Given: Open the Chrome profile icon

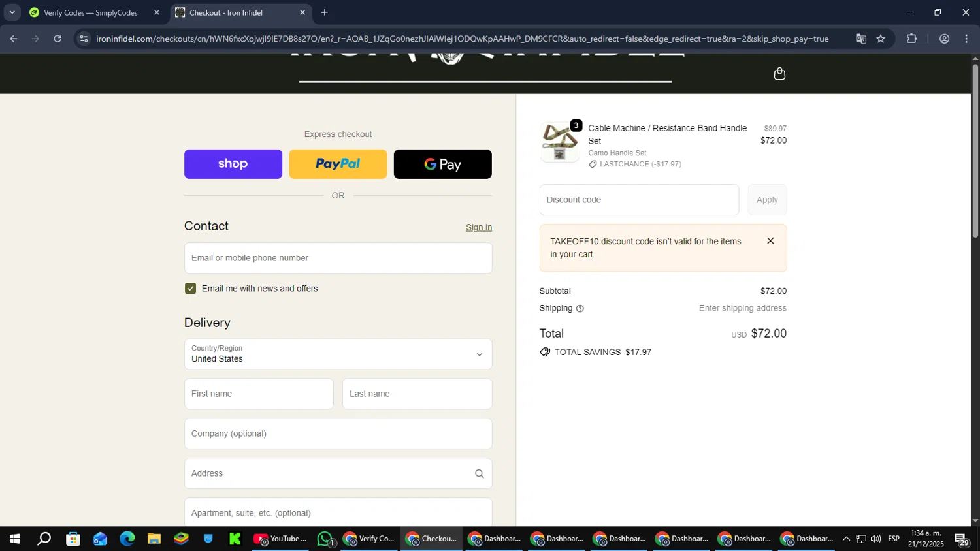Looking at the screenshot, I should point(944,39).
